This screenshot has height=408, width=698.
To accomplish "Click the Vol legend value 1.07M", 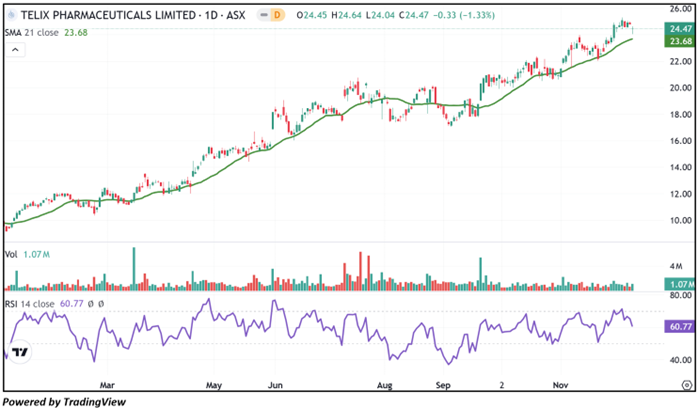I will coord(37,254).
